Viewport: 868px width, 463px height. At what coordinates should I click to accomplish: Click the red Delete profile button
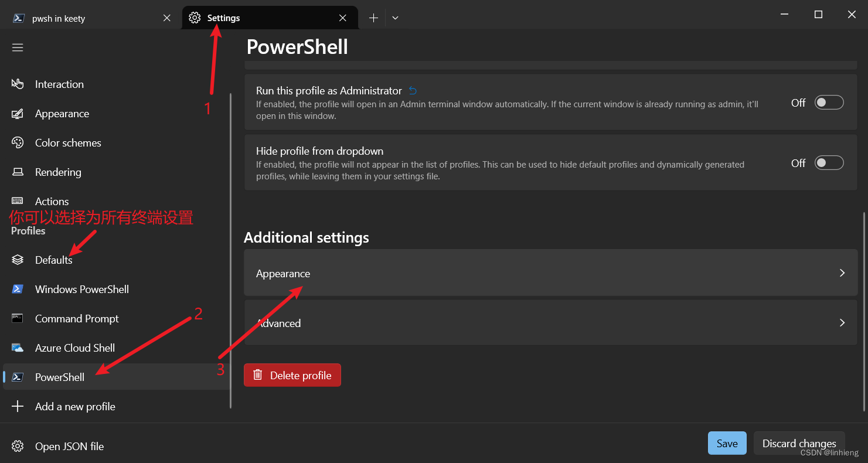pos(292,375)
